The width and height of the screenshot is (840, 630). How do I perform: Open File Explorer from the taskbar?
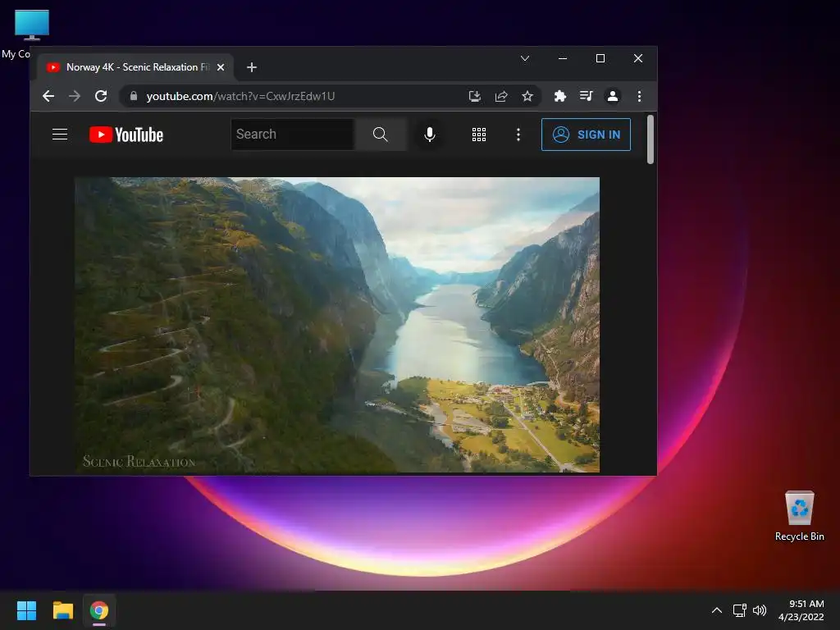pos(62,610)
